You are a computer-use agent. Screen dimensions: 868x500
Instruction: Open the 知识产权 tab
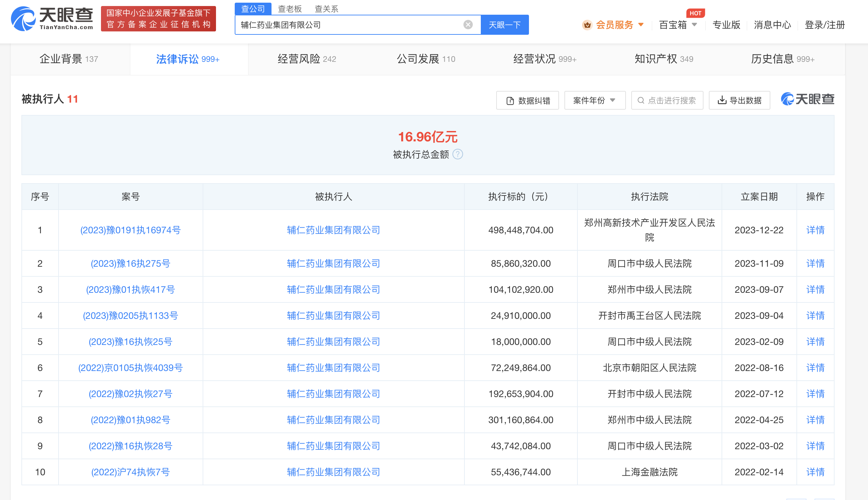(664, 59)
